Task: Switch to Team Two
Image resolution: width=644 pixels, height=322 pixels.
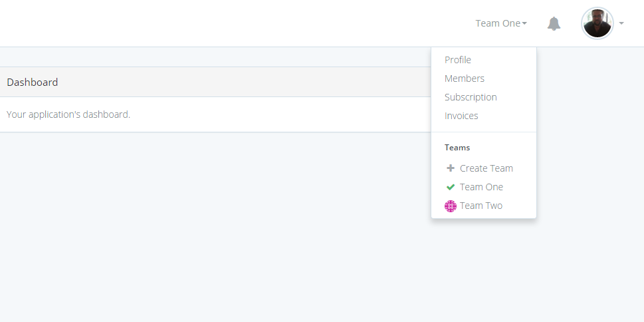Action: coord(481,206)
